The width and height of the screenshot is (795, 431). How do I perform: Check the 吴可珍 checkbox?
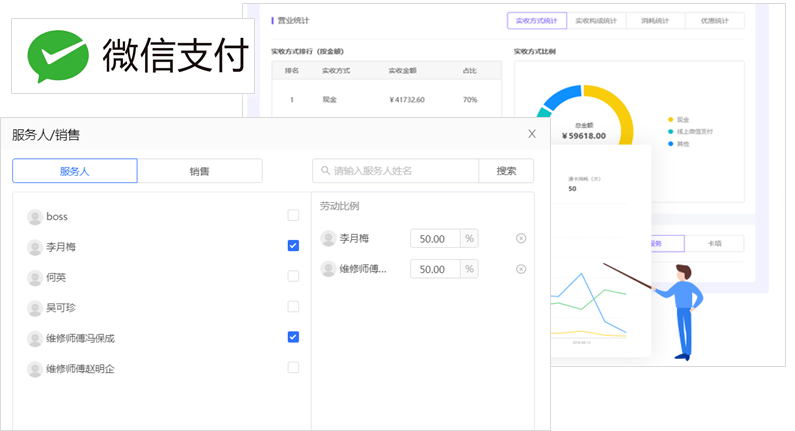(293, 307)
